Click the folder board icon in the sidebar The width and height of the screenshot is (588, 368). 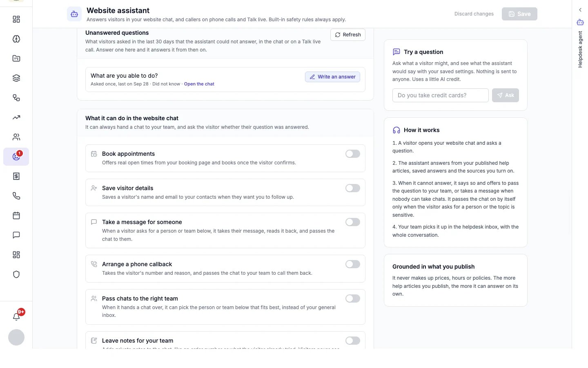click(16, 58)
